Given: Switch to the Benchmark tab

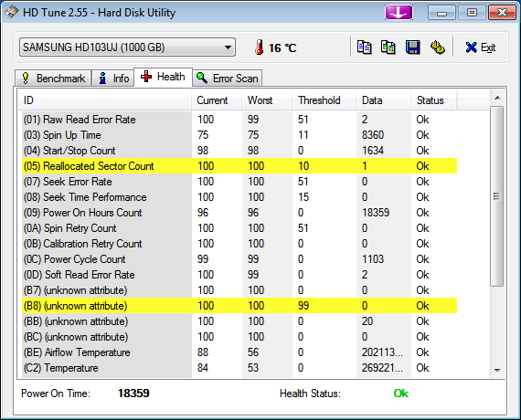Looking at the screenshot, I should tap(53, 79).
